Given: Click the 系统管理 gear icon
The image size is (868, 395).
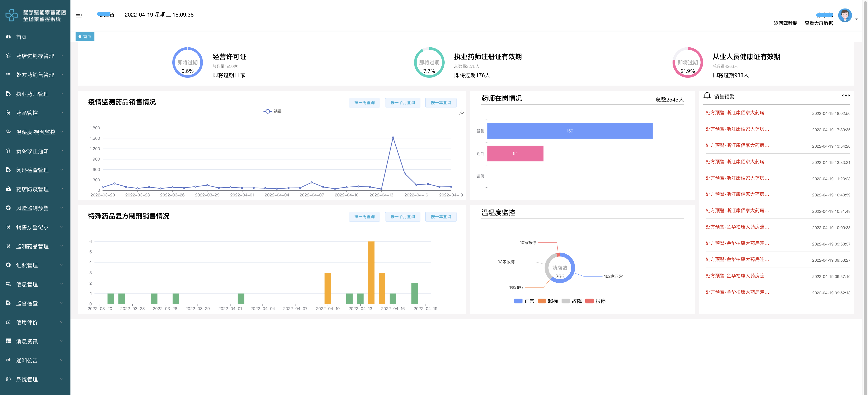Looking at the screenshot, I should [x=8, y=379].
